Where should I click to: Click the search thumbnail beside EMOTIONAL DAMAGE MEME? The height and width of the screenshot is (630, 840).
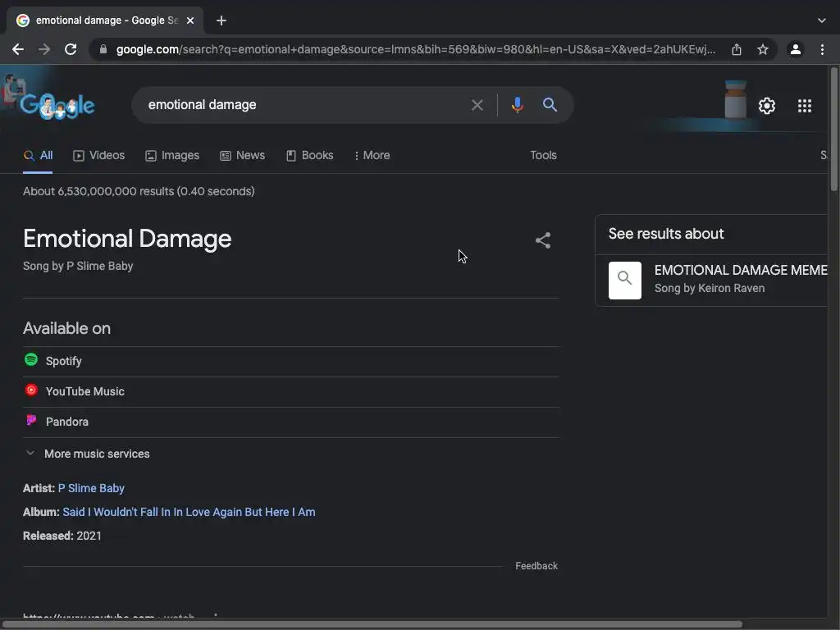point(624,281)
